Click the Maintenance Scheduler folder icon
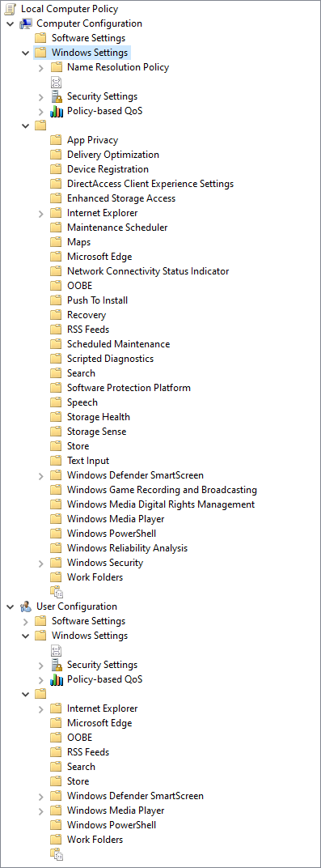321x868 pixels. [x=56, y=228]
